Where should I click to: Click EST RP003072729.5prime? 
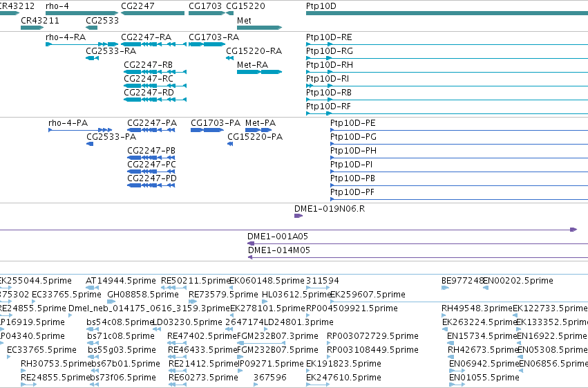coord(330,343)
